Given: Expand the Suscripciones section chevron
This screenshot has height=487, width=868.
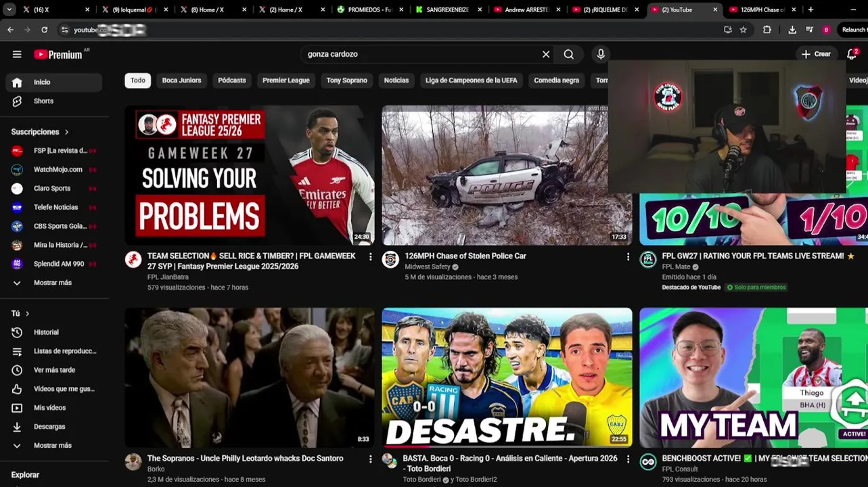Looking at the screenshot, I should pyautogui.click(x=66, y=132).
